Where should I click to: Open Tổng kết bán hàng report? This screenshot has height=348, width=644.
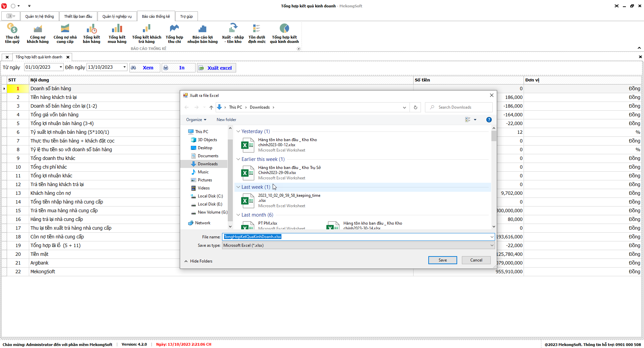[92, 34]
